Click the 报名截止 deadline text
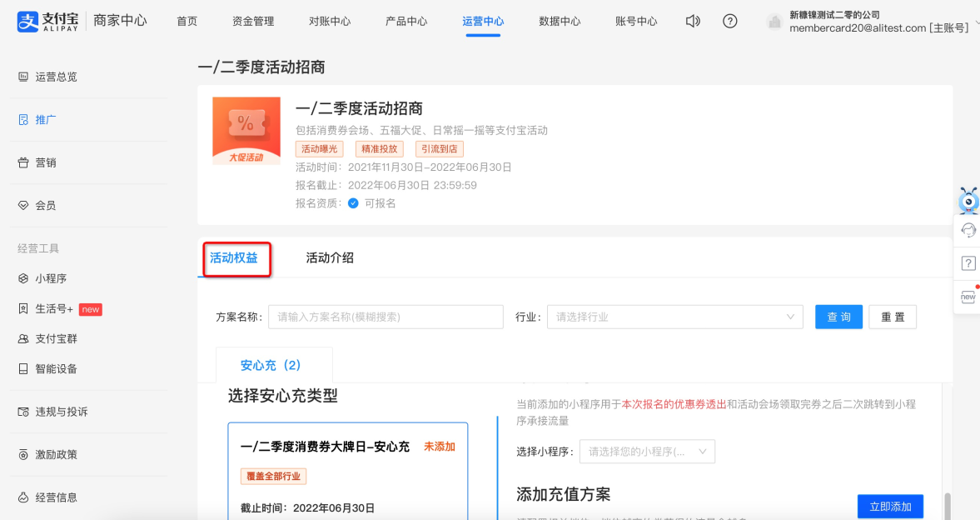 412,185
